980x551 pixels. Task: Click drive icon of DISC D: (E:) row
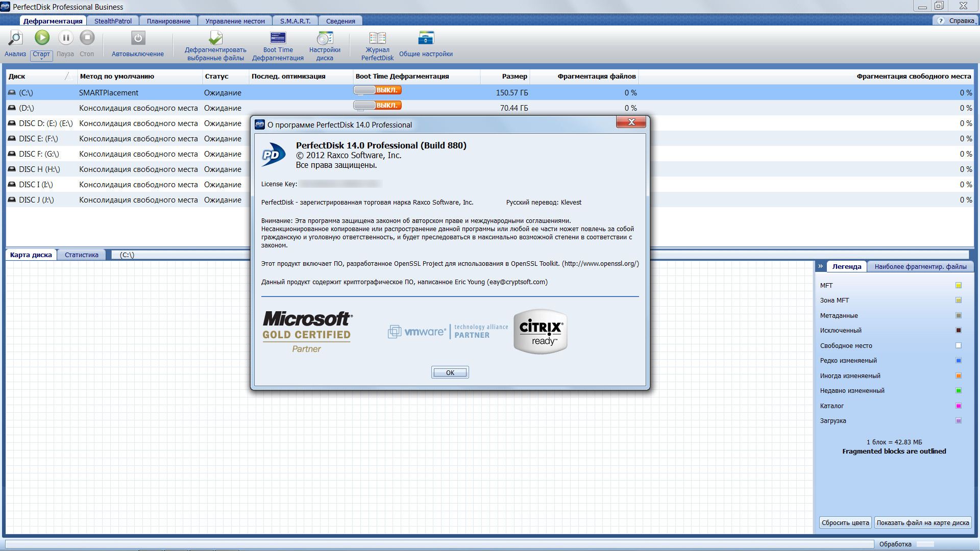pos(12,123)
